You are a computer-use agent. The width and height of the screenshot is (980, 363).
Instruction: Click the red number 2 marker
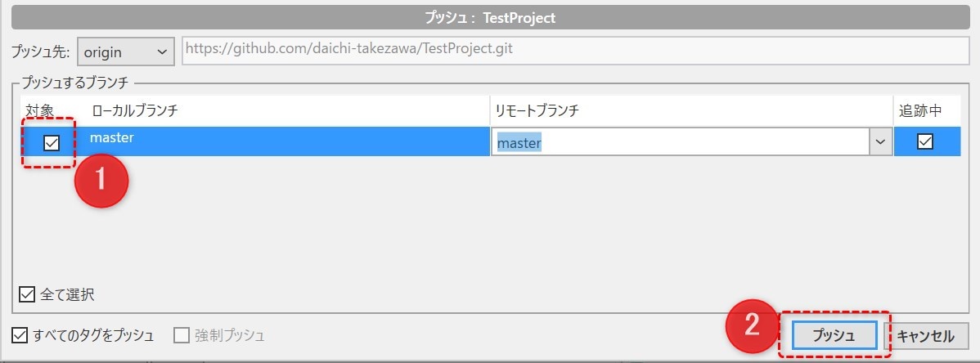752,325
